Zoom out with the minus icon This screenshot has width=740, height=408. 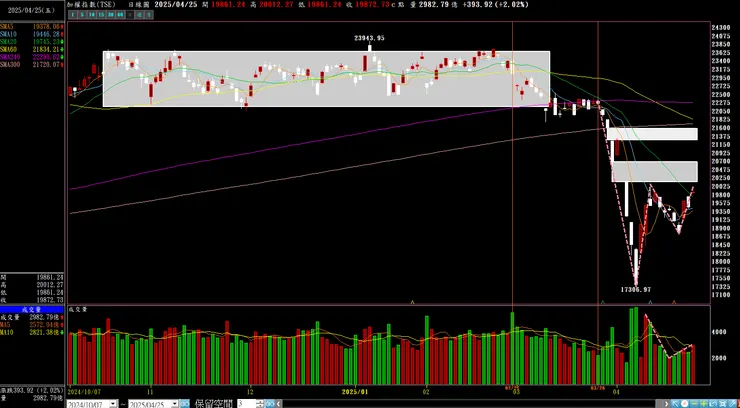[694, 404]
